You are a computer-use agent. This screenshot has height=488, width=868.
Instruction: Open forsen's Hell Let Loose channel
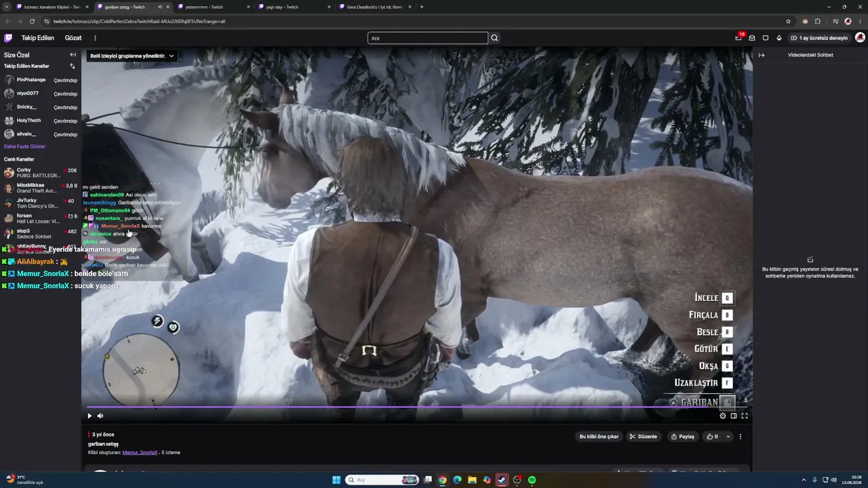point(41,218)
